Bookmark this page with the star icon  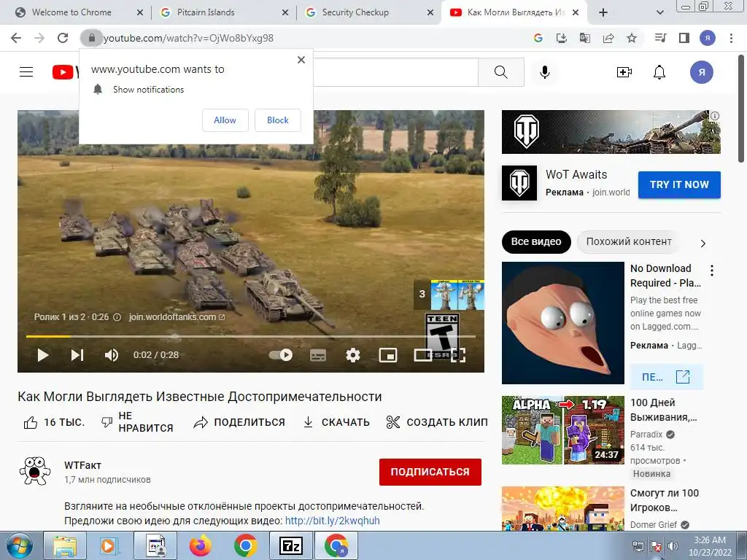pyautogui.click(x=632, y=38)
